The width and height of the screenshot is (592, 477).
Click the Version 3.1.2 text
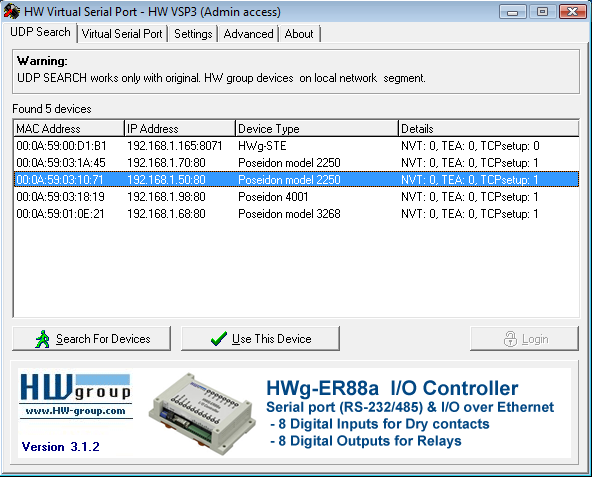pyautogui.click(x=61, y=447)
